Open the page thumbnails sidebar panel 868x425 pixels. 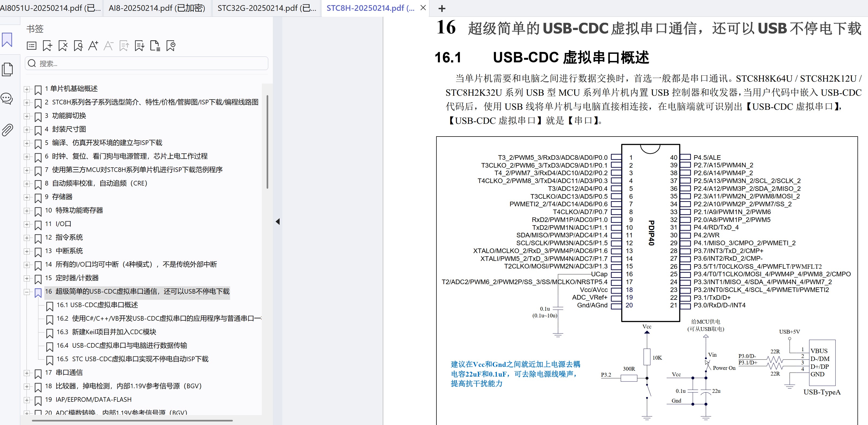(7, 69)
